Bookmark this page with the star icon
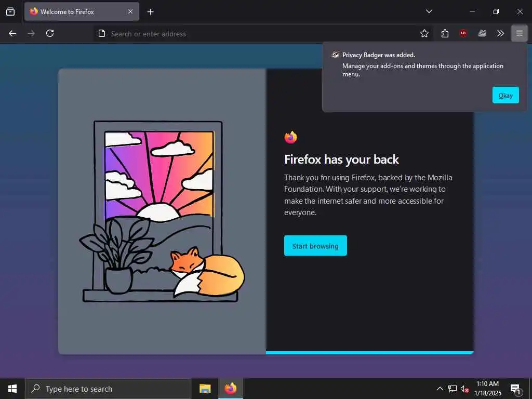 pos(424,33)
